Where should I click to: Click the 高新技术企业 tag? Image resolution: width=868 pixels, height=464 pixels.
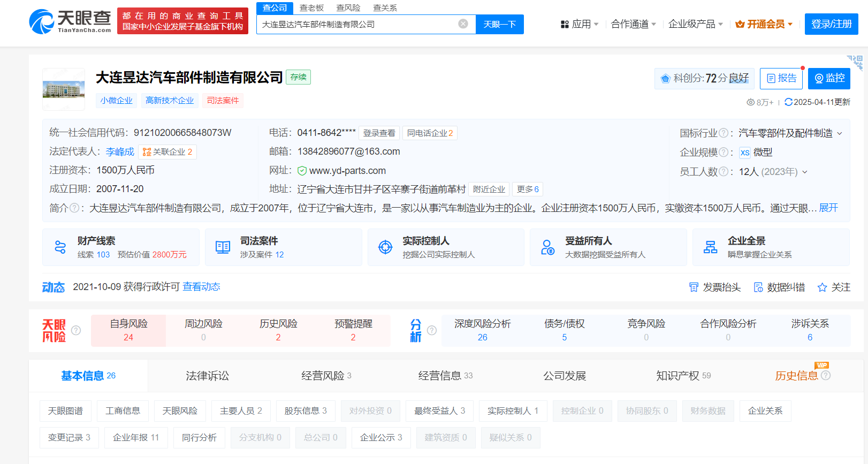170,101
